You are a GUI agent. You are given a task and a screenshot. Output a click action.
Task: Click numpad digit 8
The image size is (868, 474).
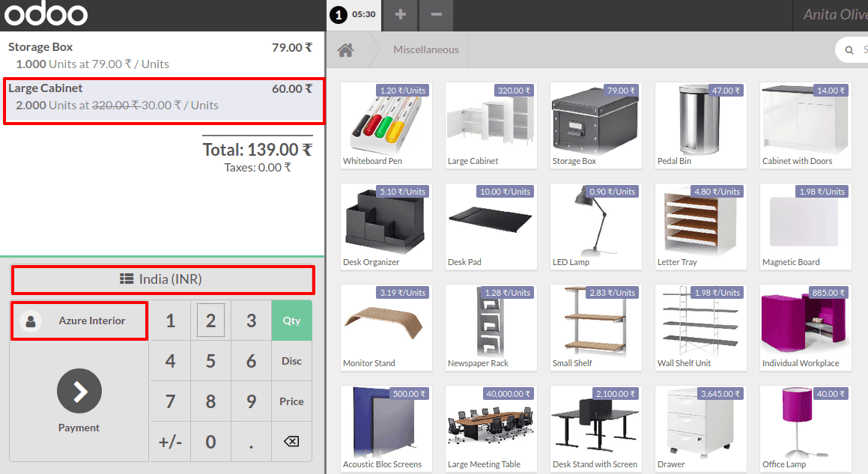(211, 401)
